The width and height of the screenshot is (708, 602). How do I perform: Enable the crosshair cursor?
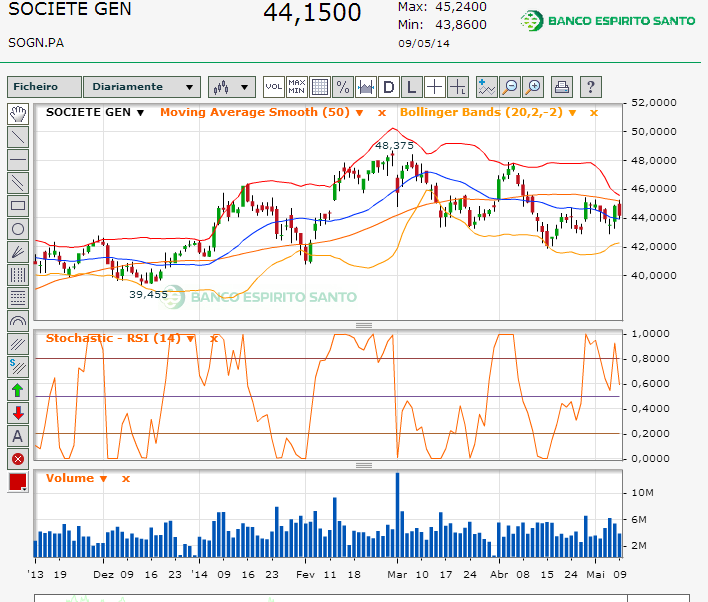tap(435, 87)
